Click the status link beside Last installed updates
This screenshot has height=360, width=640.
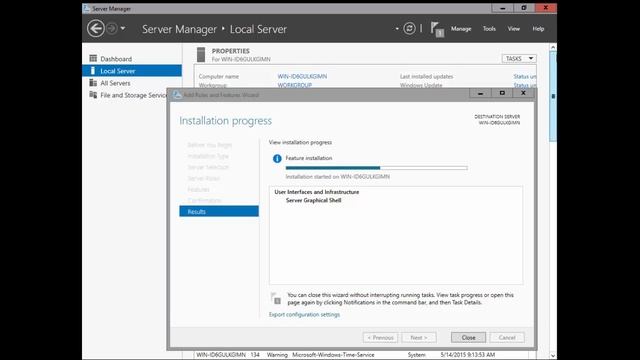pos(525,76)
